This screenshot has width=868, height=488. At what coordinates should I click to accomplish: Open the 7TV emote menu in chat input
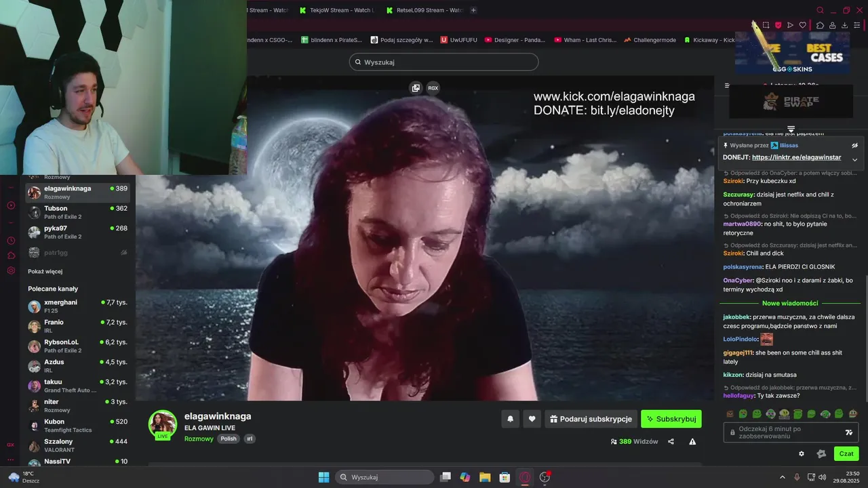coord(848,432)
